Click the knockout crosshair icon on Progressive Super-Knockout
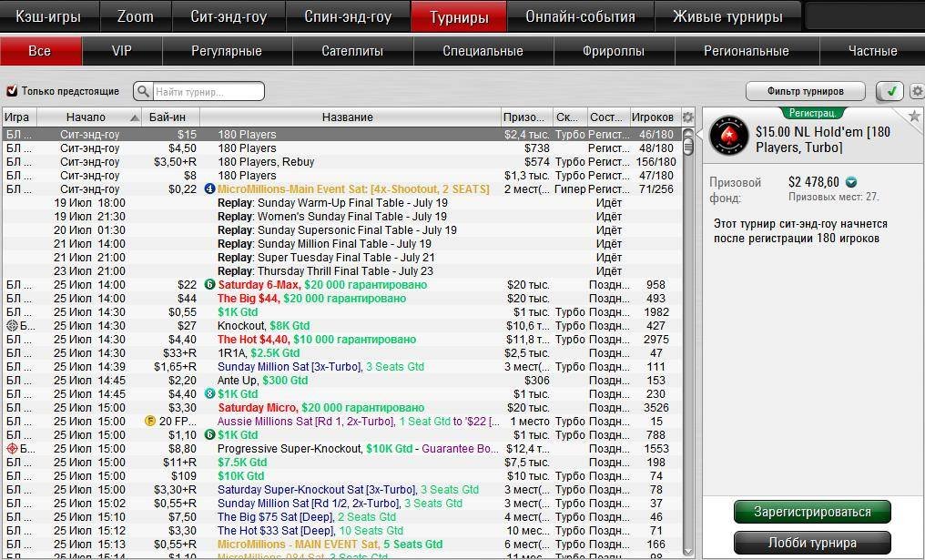The image size is (925, 560). coord(12,449)
